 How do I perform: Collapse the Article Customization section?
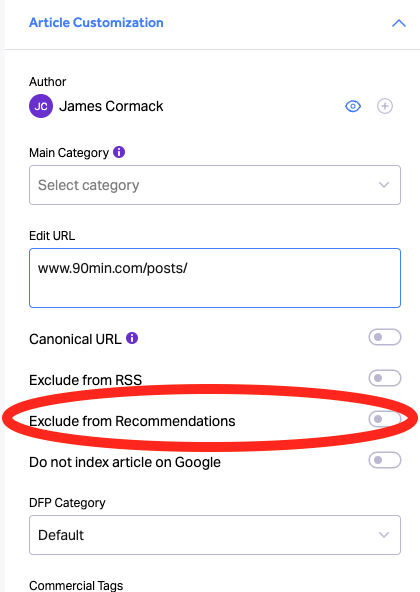[398, 23]
